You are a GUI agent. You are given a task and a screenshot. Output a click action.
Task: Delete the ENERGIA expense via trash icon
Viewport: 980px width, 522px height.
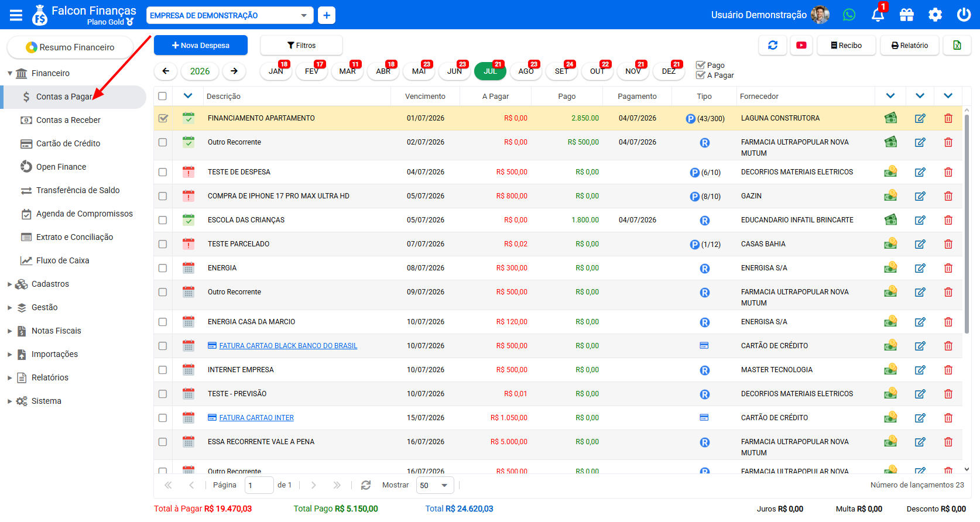pos(948,268)
